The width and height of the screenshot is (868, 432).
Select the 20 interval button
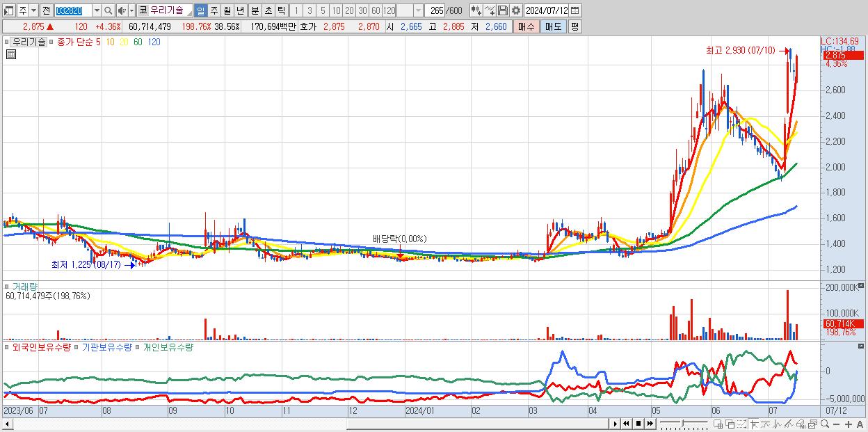point(349,10)
